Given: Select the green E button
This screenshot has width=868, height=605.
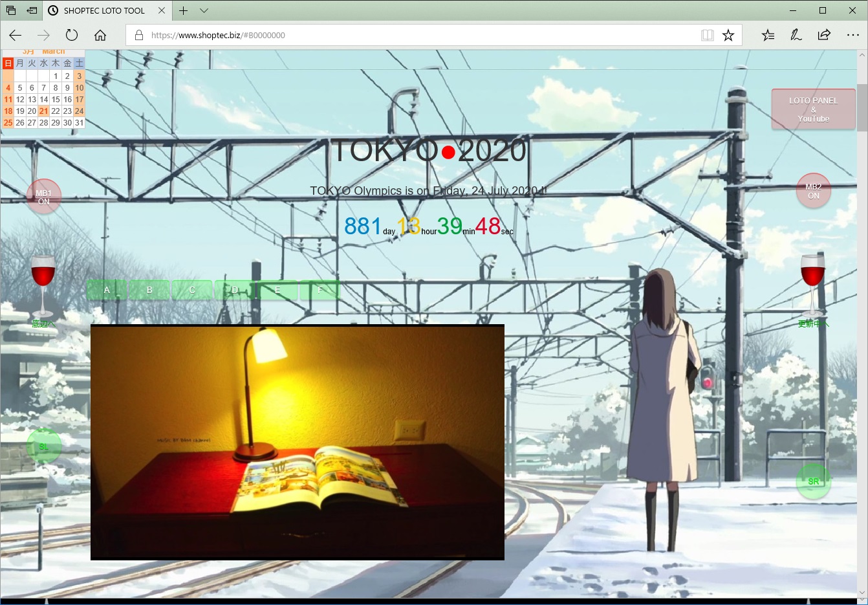Looking at the screenshot, I should coord(277,290).
